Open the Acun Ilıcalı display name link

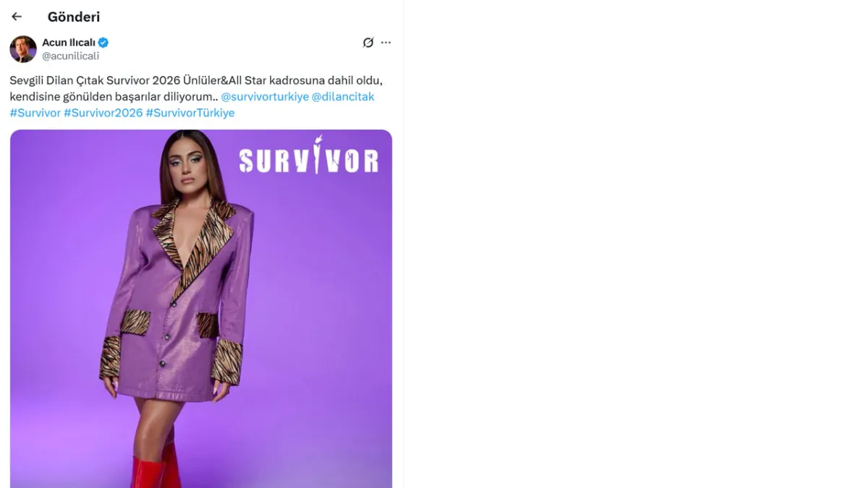69,43
